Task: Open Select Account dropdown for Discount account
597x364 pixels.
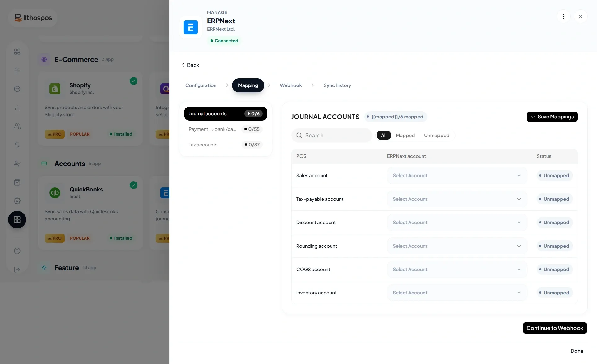Action: tap(457, 223)
